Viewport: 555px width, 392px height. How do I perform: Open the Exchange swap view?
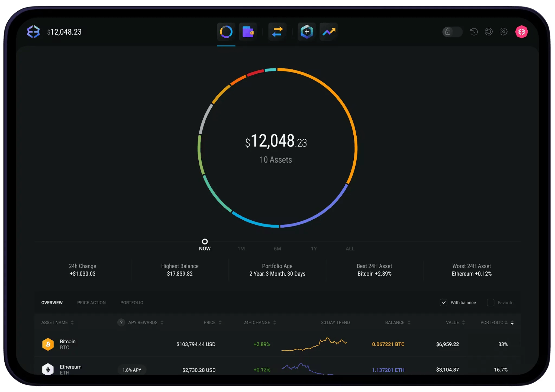pos(277,32)
